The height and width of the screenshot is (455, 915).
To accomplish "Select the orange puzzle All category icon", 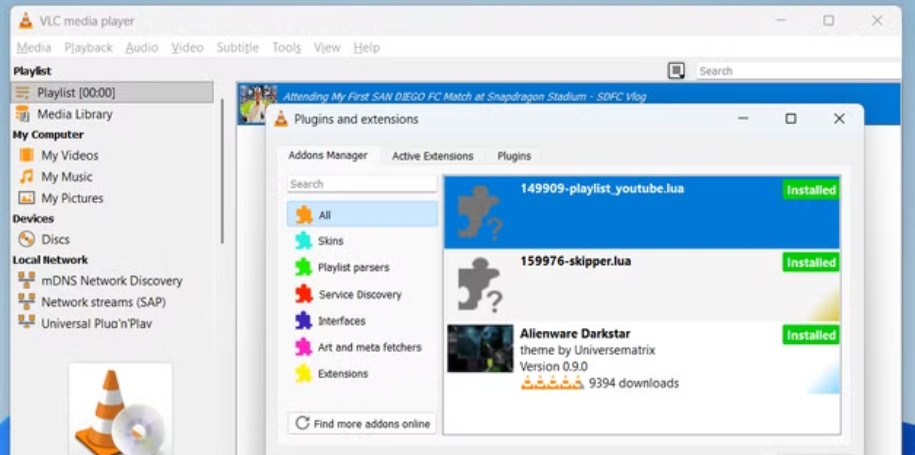I will (x=304, y=215).
